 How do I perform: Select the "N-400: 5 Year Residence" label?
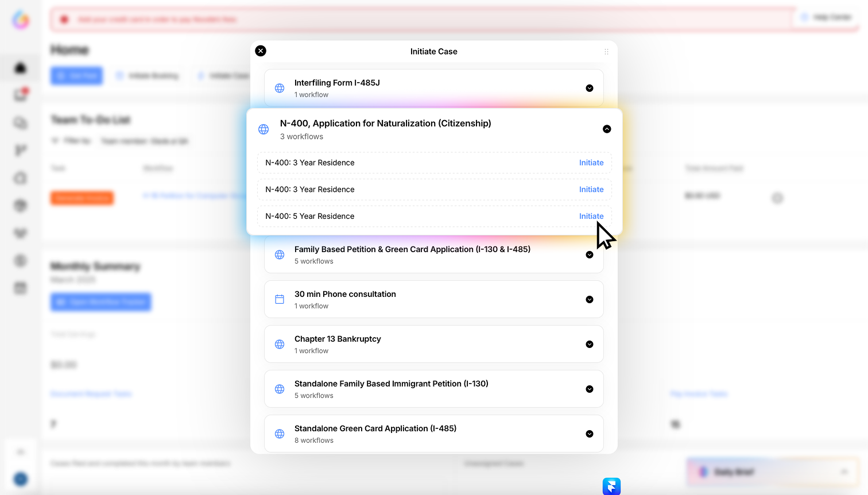(310, 216)
